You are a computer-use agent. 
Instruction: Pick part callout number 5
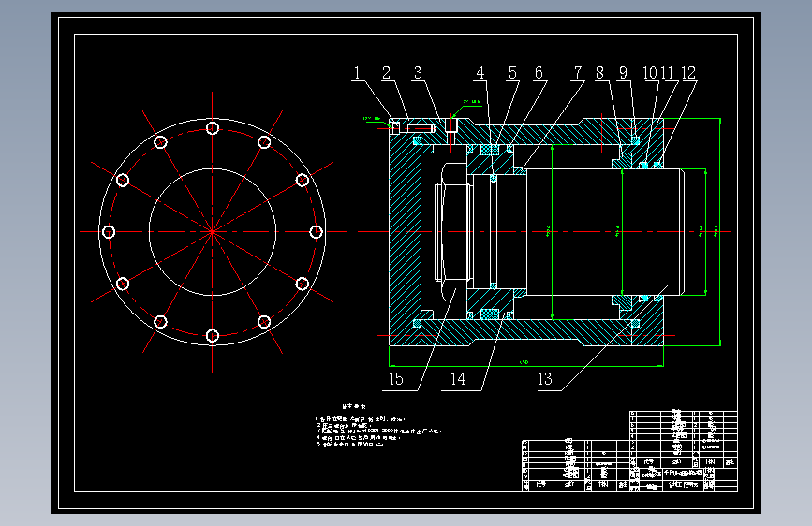coord(512,73)
